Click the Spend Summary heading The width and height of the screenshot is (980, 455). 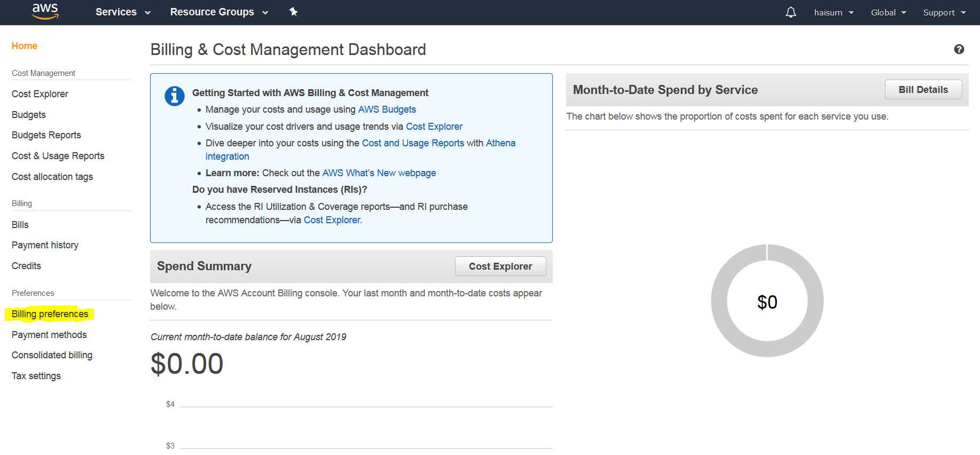point(204,266)
